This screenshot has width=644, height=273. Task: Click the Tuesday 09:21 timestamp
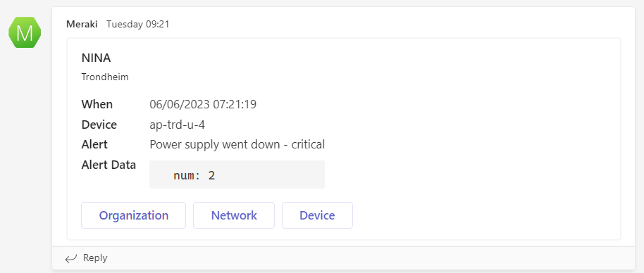tap(137, 24)
